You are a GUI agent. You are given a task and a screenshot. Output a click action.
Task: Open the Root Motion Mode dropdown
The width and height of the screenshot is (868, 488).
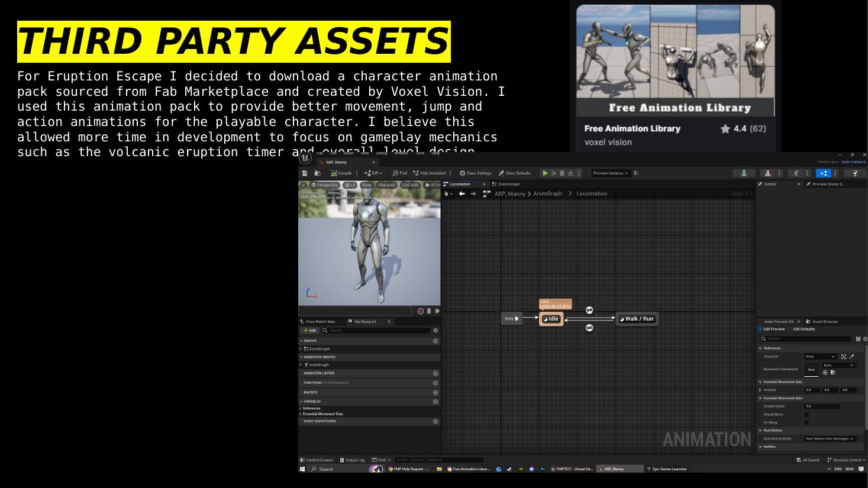point(830,439)
